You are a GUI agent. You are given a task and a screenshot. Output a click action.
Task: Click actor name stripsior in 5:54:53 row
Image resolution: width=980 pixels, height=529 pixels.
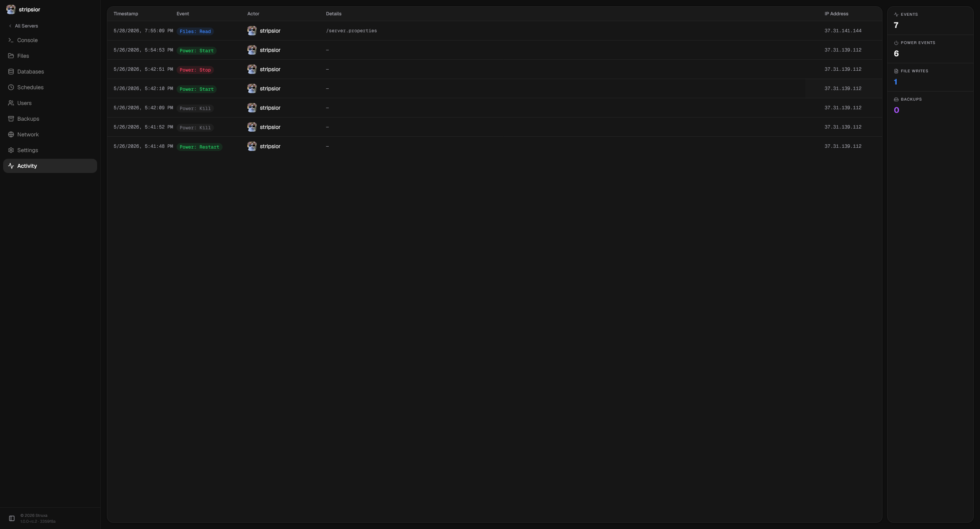pyautogui.click(x=270, y=50)
